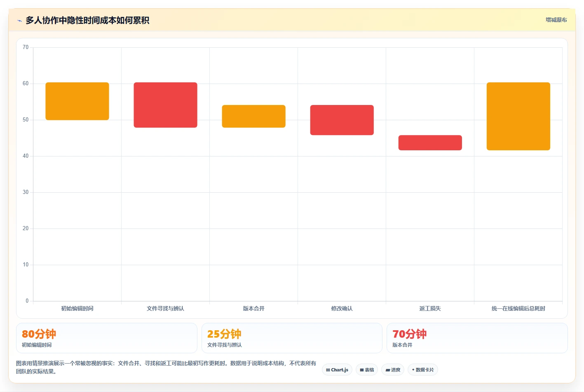The height and width of the screenshot is (392, 584).
Task: Click the lightning icon beside the chart title
Action: (19, 21)
